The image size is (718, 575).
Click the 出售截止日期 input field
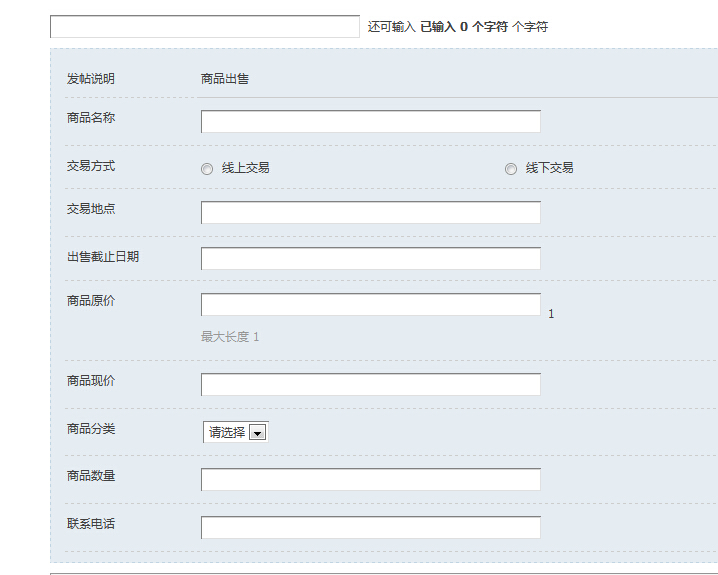click(370, 259)
